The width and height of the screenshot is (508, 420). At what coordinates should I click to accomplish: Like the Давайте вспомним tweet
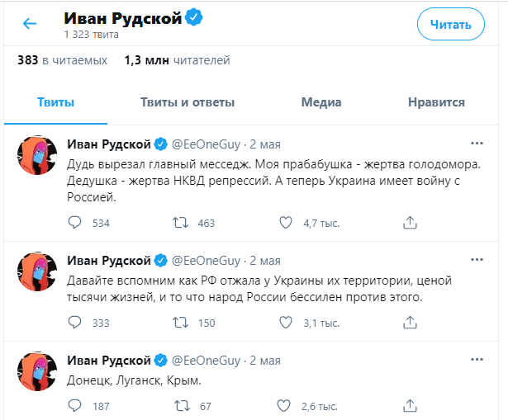pyautogui.click(x=286, y=323)
